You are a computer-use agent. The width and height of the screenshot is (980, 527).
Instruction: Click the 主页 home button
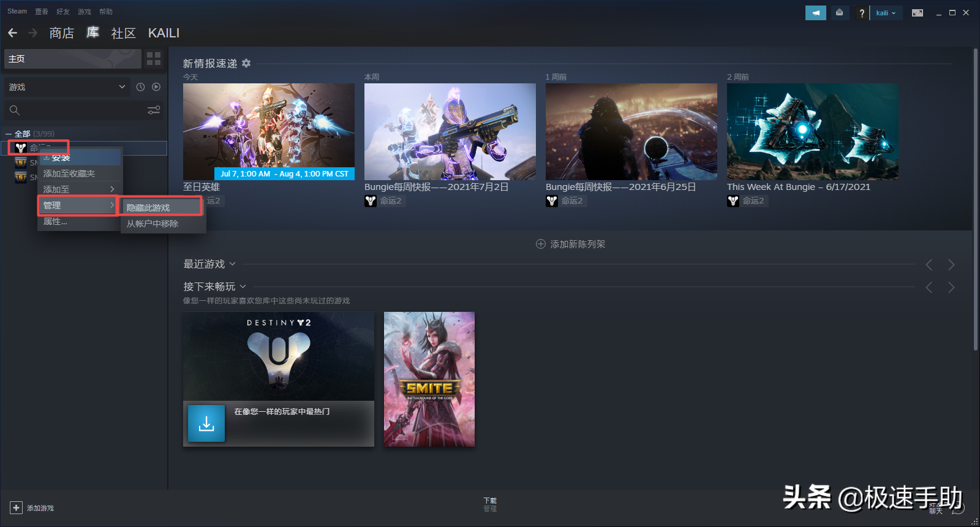click(x=73, y=59)
